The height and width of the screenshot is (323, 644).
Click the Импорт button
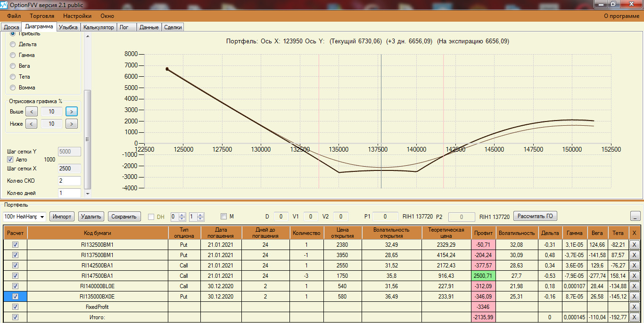[62, 217]
